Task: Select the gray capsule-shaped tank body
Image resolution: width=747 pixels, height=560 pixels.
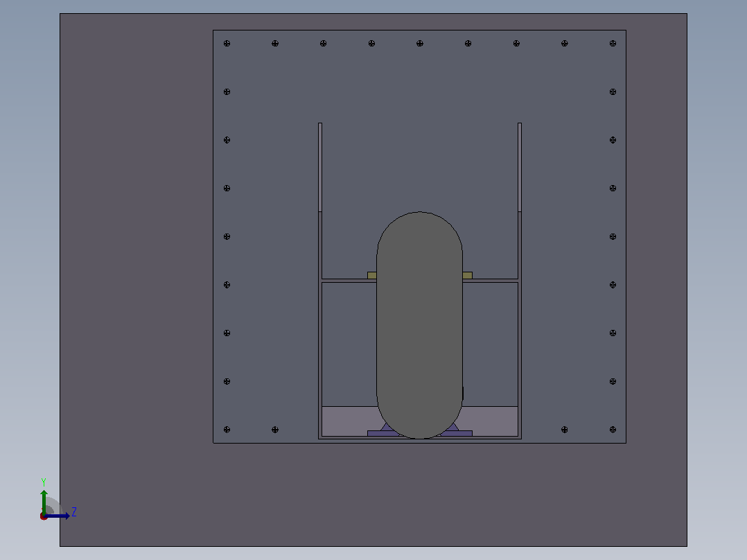Action: point(420,325)
